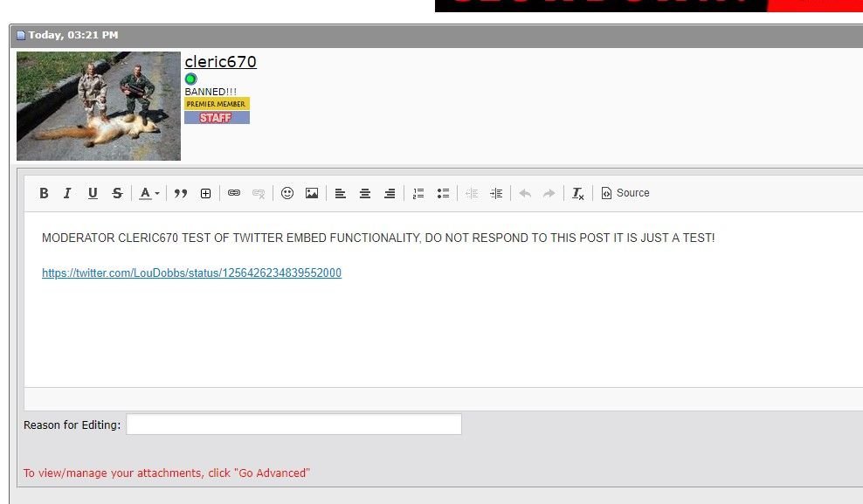The height and width of the screenshot is (504, 863).
Task: Center align the text
Action: 365,194
